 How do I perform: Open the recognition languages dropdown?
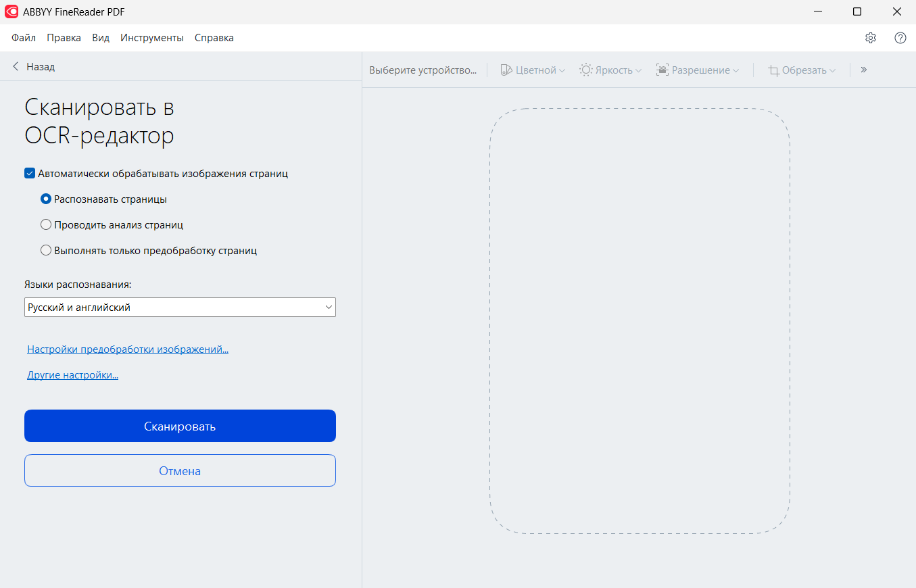pos(180,308)
